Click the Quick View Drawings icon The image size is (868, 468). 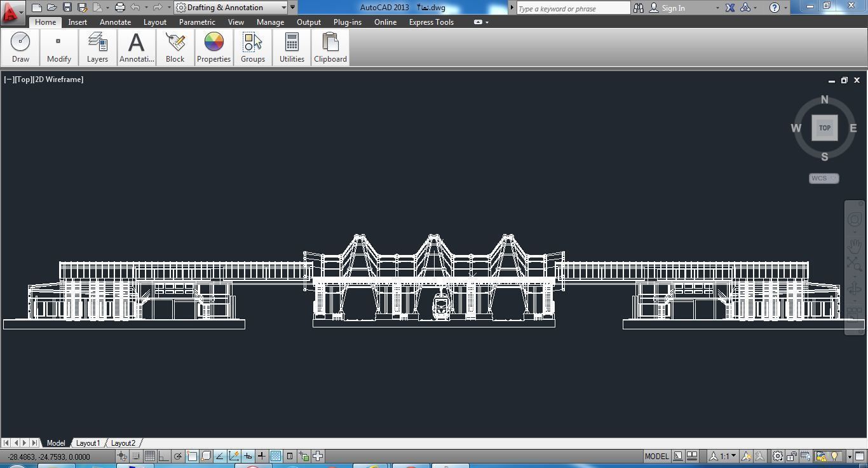[x=692, y=456]
